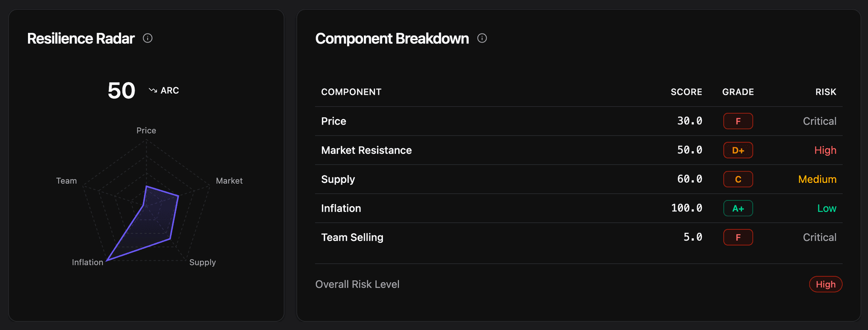Sort by the SCORE column header
Image resolution: width=868 pixels, height=330 pixels.
[686, 92]
